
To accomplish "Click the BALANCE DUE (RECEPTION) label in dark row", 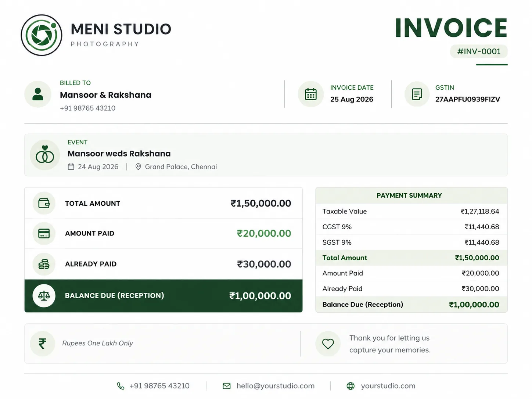I will point(115,295).
